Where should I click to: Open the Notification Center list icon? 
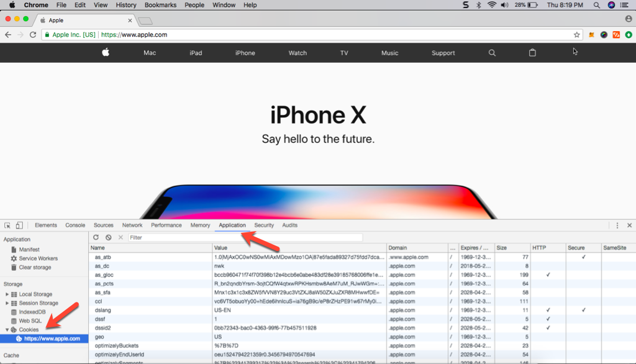click(x=625, y=5)
